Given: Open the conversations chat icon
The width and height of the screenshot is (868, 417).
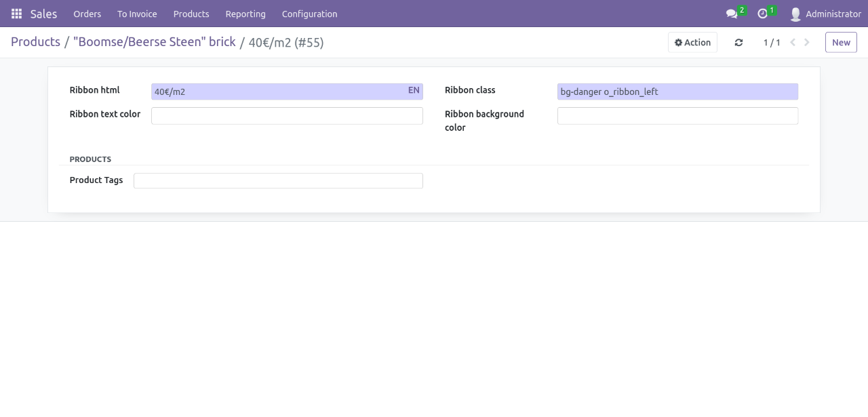Looking at the screenshot, I should pyautogui.click(x=732, y=14).
